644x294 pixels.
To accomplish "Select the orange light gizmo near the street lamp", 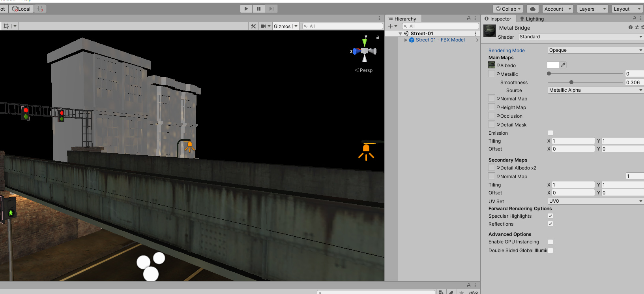I will (x=190, y=147).
